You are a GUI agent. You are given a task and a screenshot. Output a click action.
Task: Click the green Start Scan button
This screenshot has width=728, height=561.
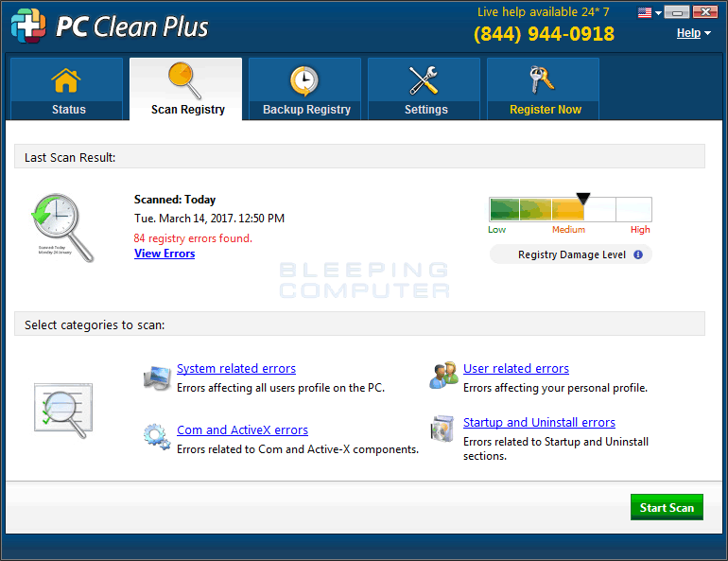tap(667, 507)
